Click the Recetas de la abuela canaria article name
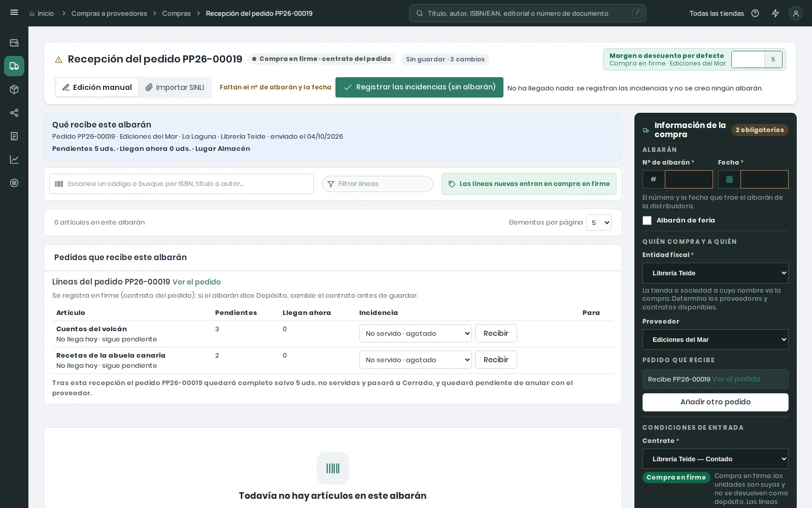 point(111,356)
